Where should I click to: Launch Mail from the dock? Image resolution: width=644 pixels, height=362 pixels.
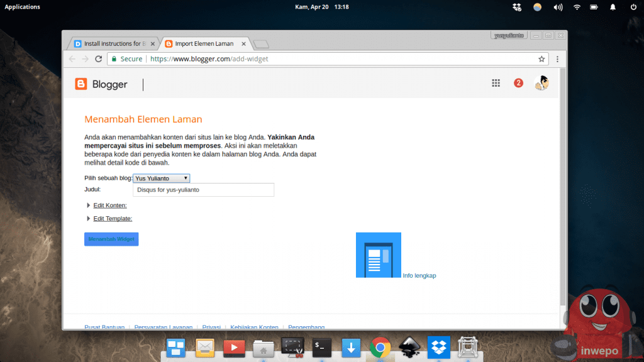click(x=205, y=348)
